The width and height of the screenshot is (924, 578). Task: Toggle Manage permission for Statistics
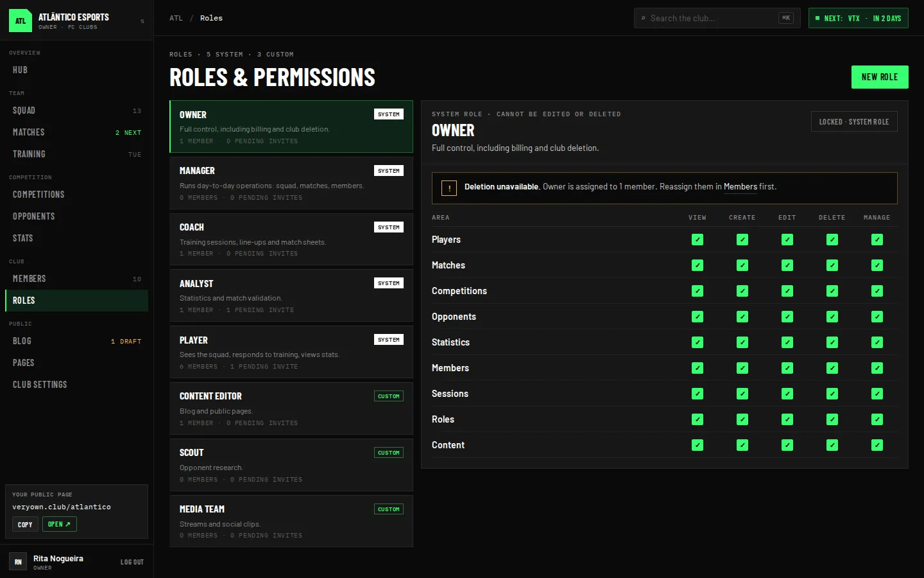click(x=877, y=342)
